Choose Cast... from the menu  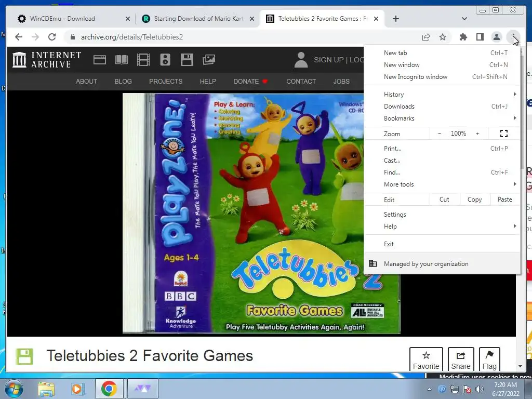442,160
